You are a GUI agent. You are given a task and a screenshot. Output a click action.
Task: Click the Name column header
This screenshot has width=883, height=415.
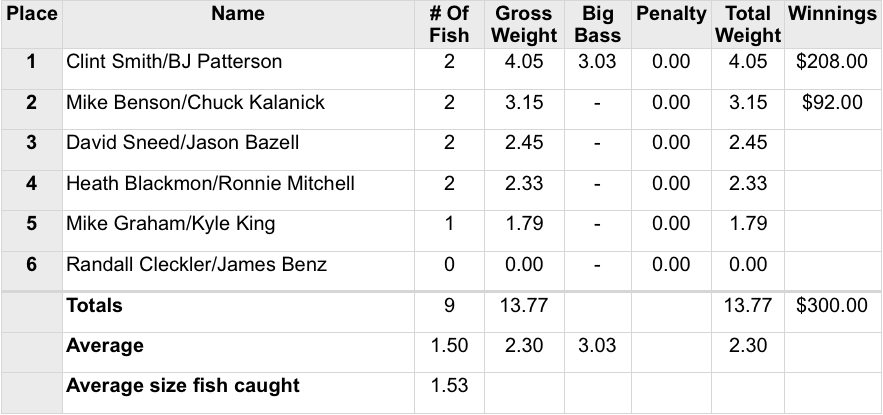coord(238,14)
